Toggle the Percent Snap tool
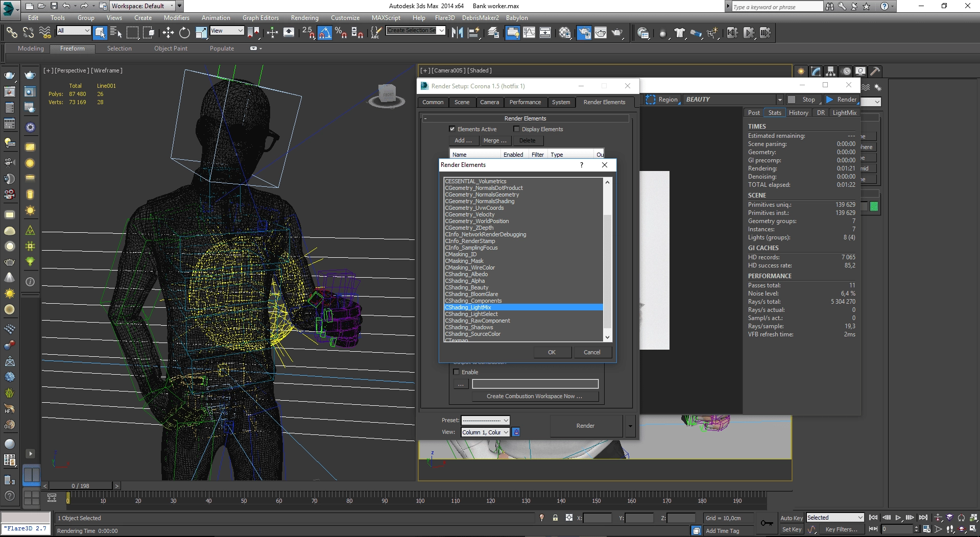980x537 pixels. (341, 33)
